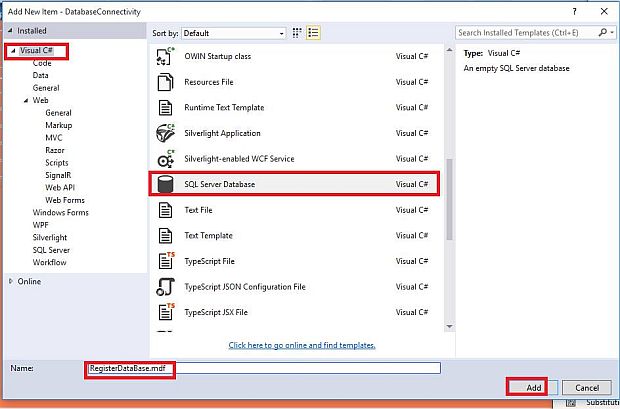
Task: Select the OWIN Startup class text
Action: pyautogui.click(x=217, y=56)
